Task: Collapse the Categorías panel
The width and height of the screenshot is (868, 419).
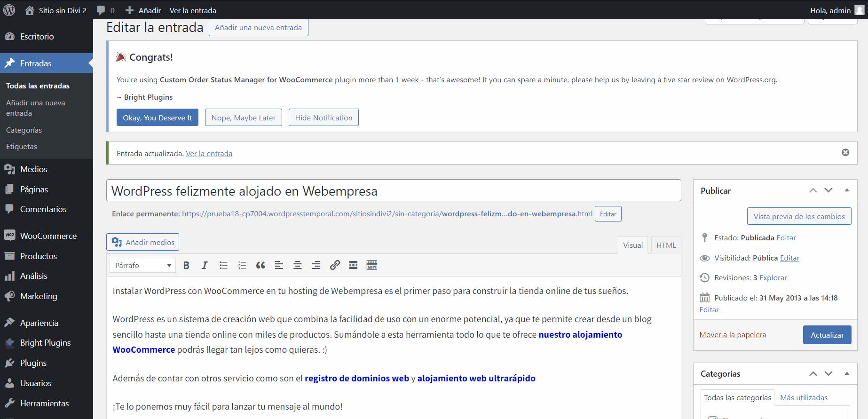Action: tap(847, 373)
